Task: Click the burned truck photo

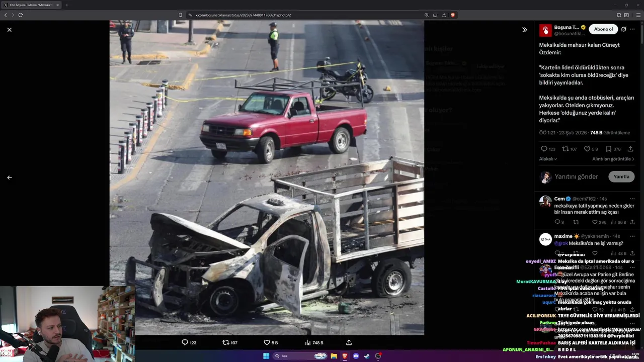Action: click(267, 177)
